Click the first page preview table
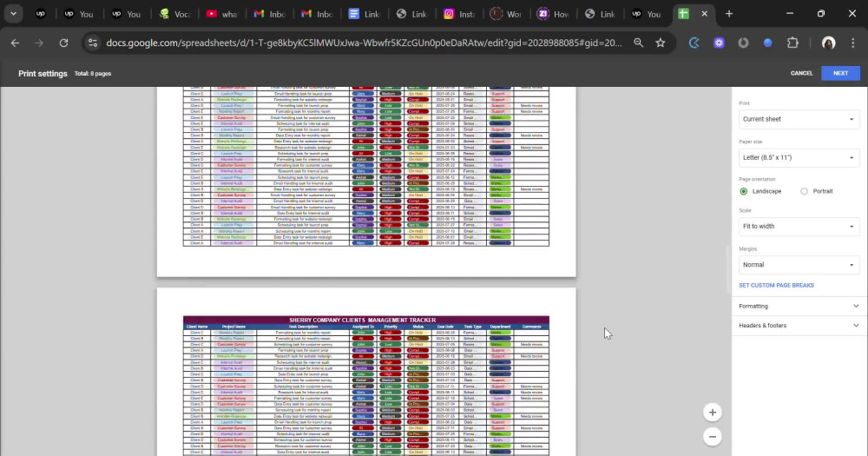Image resolution: width=868 pixels, height=456 pixels. 366,166
